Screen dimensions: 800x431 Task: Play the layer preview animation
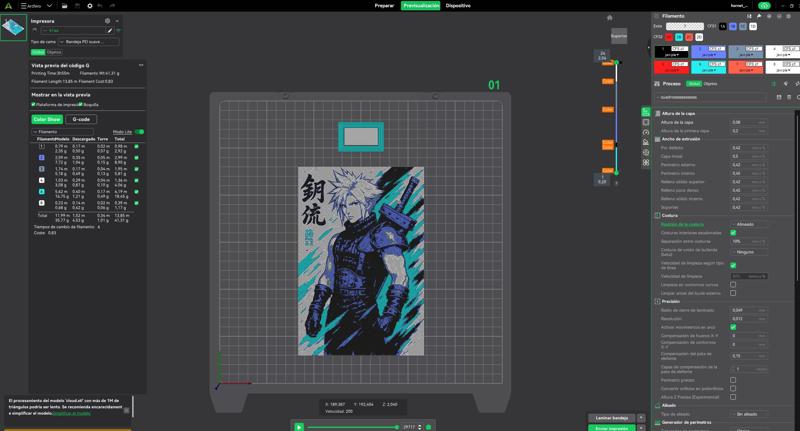[x=299, y=427]
